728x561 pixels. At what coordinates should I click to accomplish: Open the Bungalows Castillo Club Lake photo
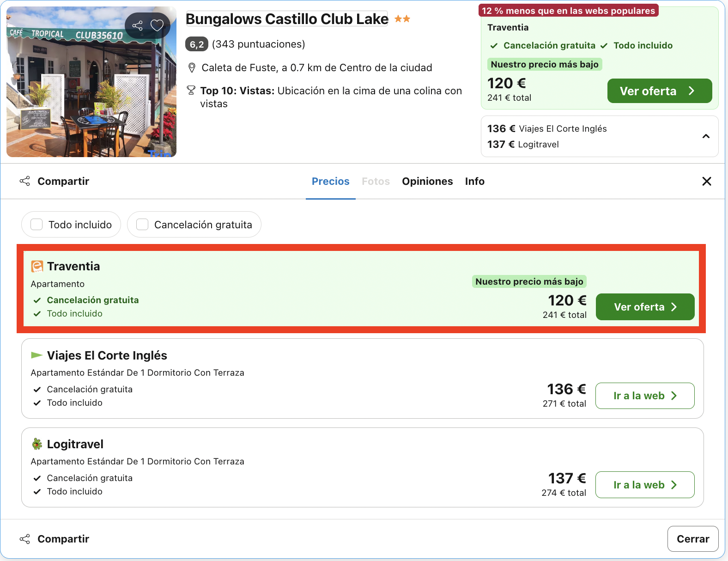pos(91,82)
